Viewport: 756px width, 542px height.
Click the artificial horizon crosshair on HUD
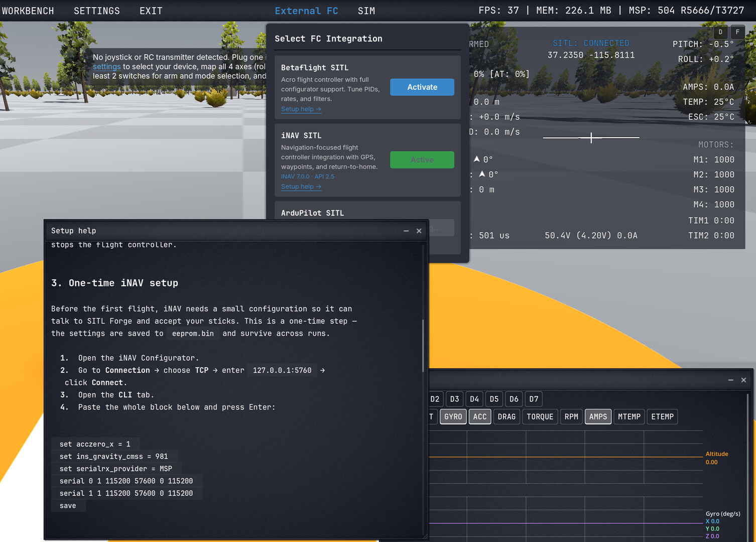(591, 137)
